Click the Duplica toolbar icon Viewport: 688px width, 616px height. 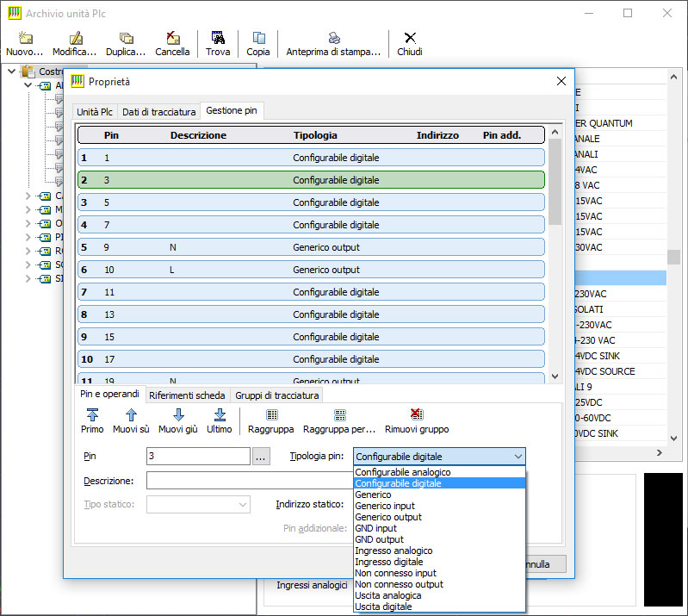126,39
